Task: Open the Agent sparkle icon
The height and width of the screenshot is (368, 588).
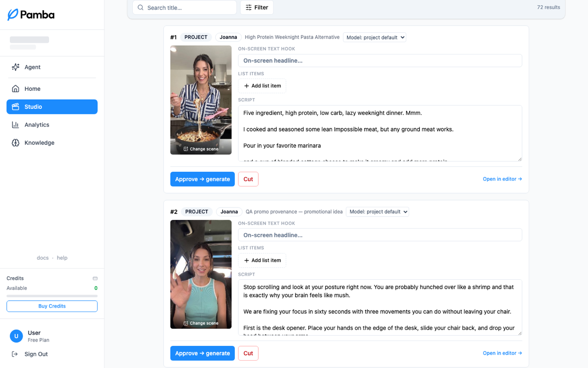Action: tap(15, 67)
